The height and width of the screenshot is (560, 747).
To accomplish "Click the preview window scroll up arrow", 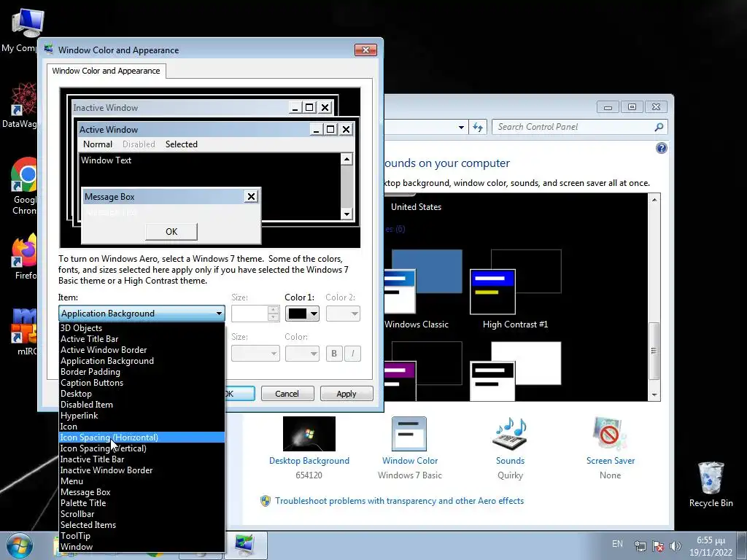I will click(x=347, y=159).
